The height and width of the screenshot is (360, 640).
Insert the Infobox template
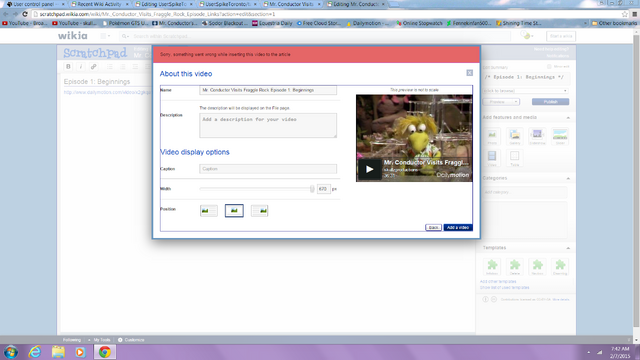[492, 267]
